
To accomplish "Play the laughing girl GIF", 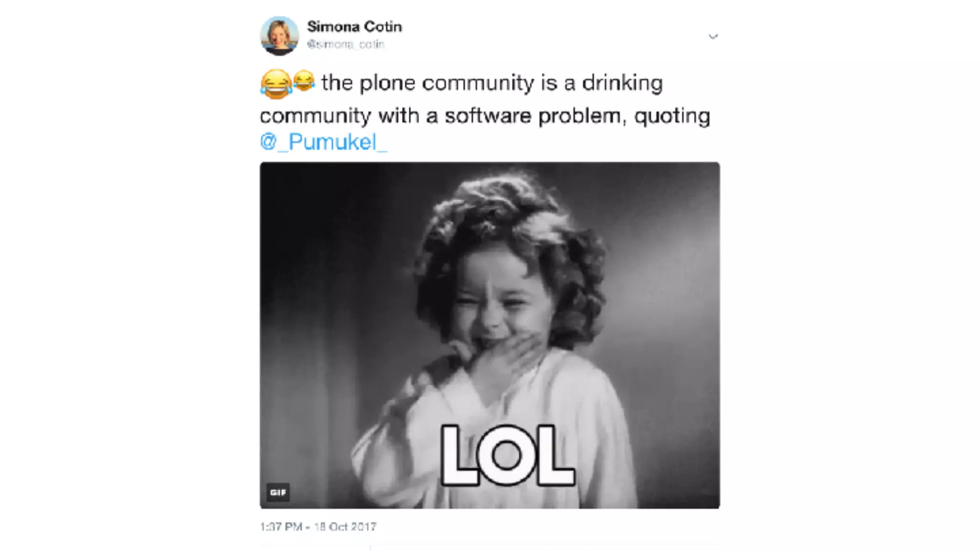I will coord(490,335).
